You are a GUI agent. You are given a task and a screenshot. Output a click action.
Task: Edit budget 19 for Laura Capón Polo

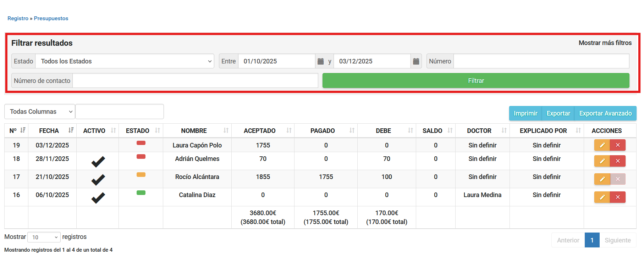[602, 145]
